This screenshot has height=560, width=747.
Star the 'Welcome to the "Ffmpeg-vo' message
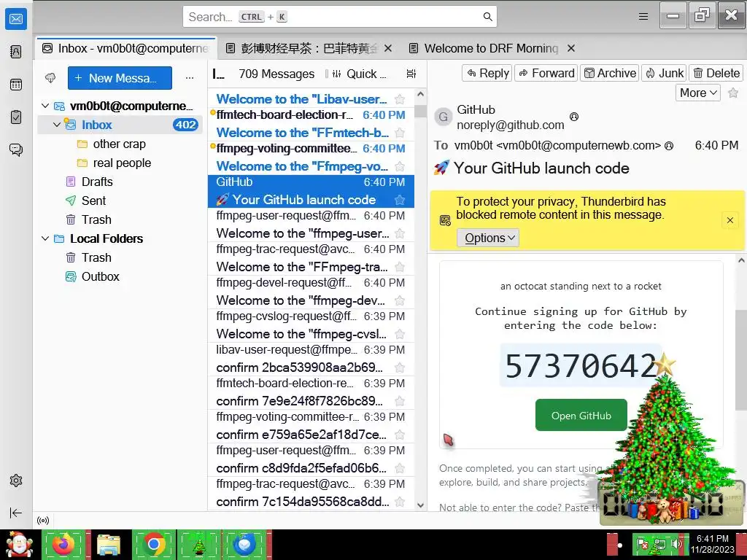coord(400,166)
